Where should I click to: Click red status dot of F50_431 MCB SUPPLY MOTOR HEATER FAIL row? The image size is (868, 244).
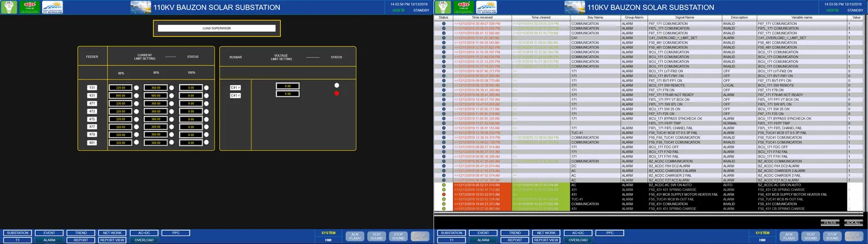point(443,194)
